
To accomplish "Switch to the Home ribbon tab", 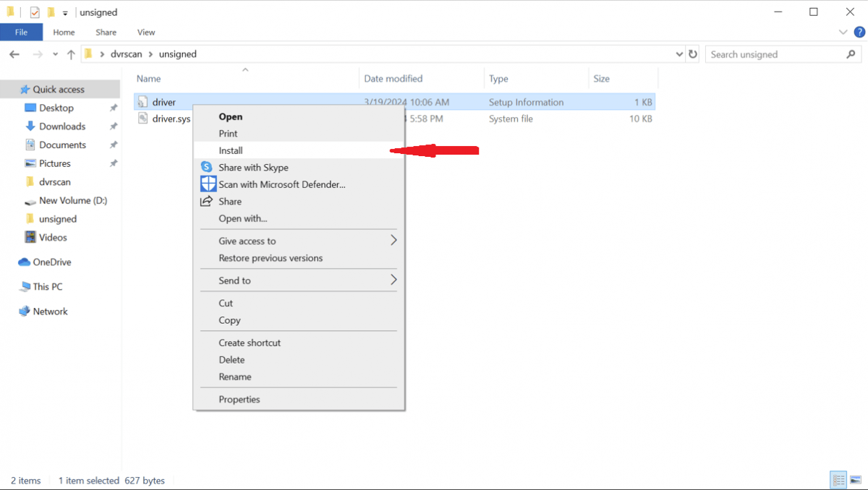I will (x=64, y=32).
